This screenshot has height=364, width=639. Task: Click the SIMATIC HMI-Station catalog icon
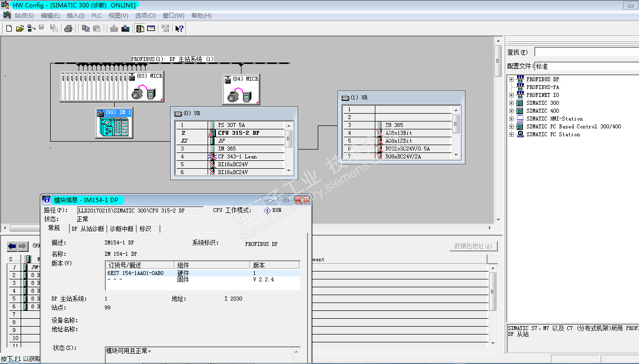[520, 119]
